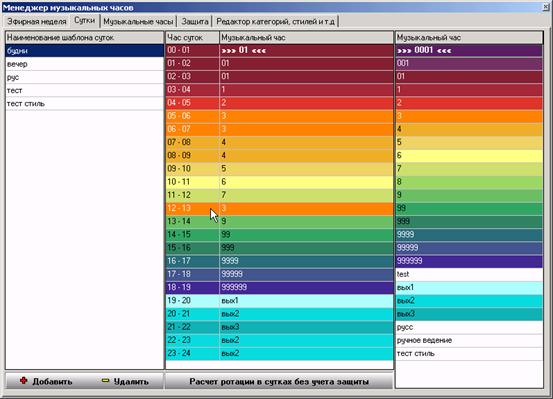Select the 11 - 12 hour row
This screenshot has width=553, height=399.
coord(280,195)
